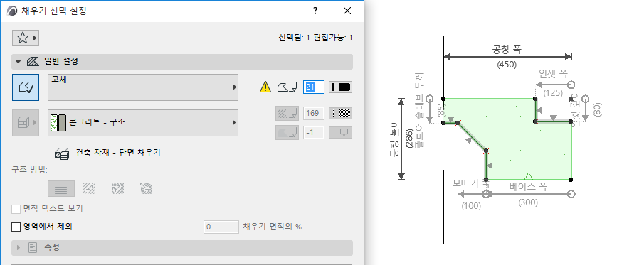Click the 일반 설정 panel hatch icon

click(33, 62)
